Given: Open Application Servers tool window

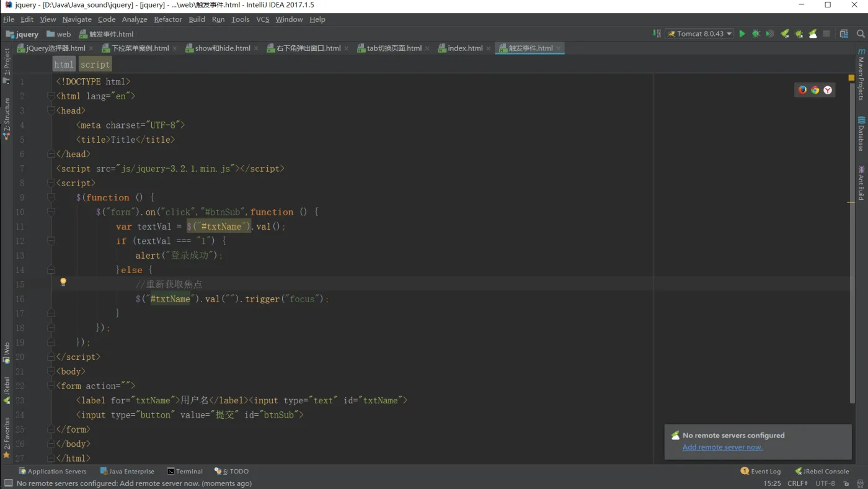Looking at the screenshot, I should click(x=53, y=472).
